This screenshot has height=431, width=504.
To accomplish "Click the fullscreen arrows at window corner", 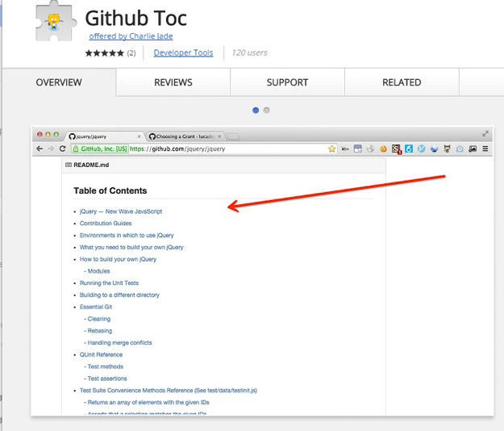I will tap(485, 133).
